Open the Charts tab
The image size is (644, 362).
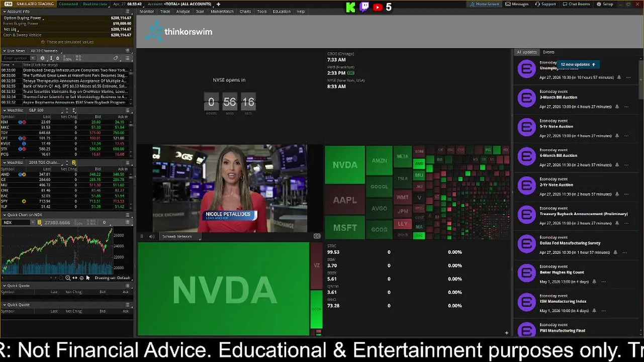245,12
